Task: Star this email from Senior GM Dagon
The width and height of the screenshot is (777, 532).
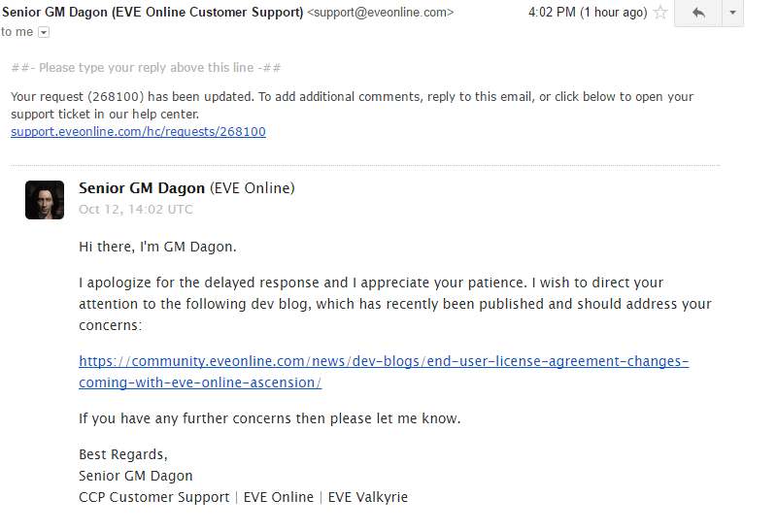Action: pos(660,12)
